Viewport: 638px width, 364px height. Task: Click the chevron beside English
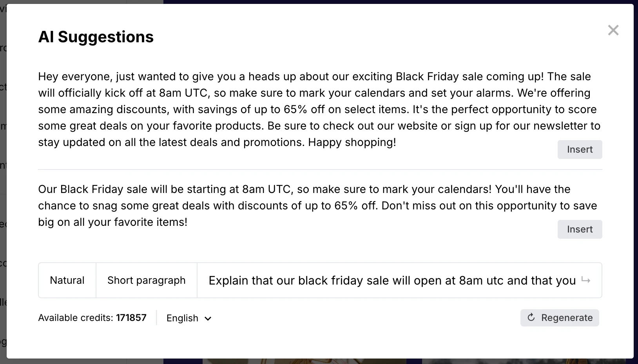(x=208, y=319)
